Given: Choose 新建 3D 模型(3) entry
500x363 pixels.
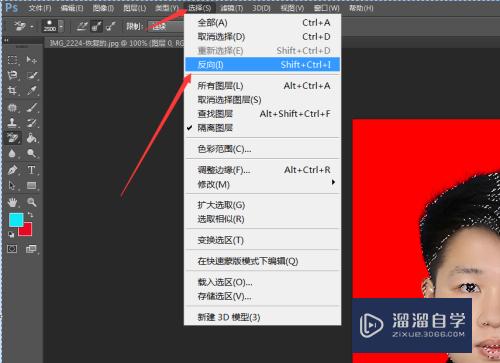Looking at the screenshot, I should (x=262, y=317).
